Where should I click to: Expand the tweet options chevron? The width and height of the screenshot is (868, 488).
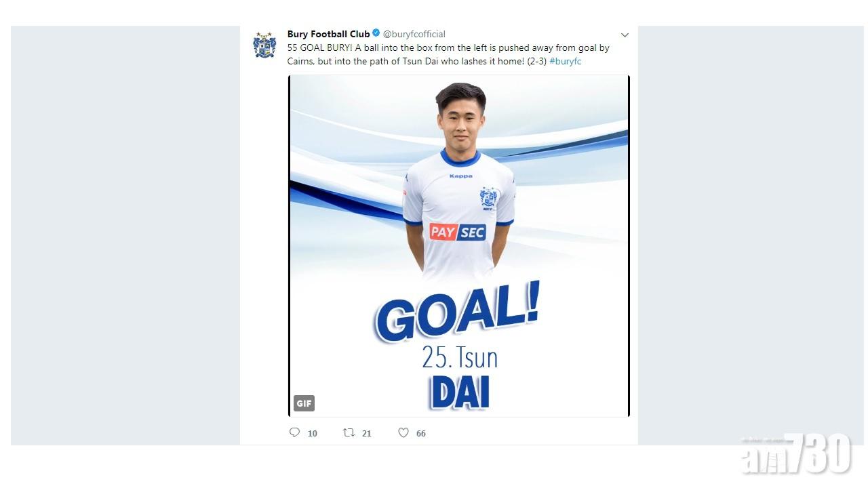625,35
